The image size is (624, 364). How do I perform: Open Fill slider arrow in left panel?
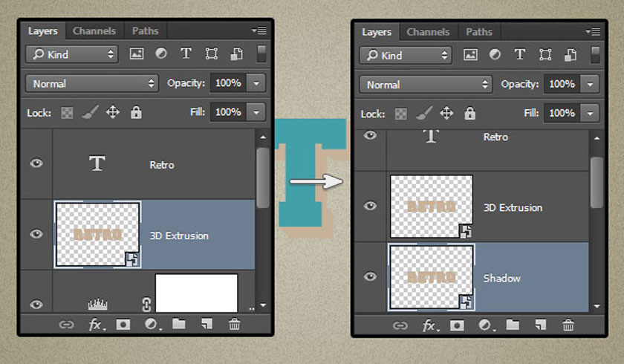[256, 113]
